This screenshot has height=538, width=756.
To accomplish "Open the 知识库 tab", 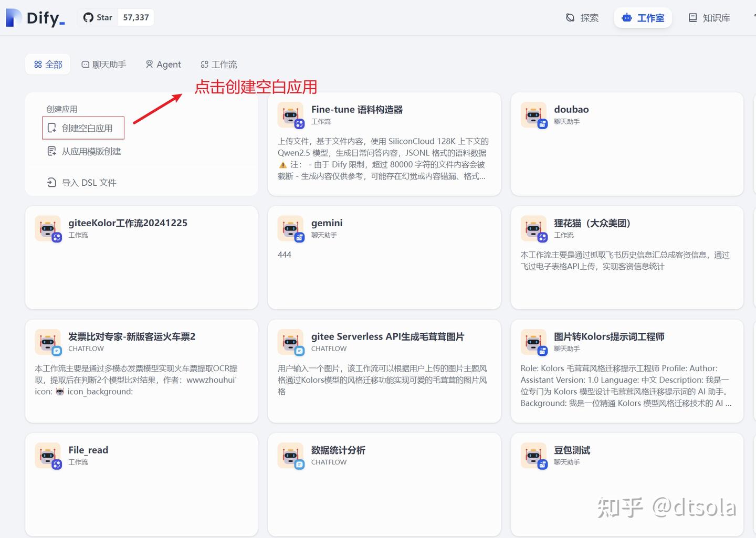I will [x=709, y=18].
